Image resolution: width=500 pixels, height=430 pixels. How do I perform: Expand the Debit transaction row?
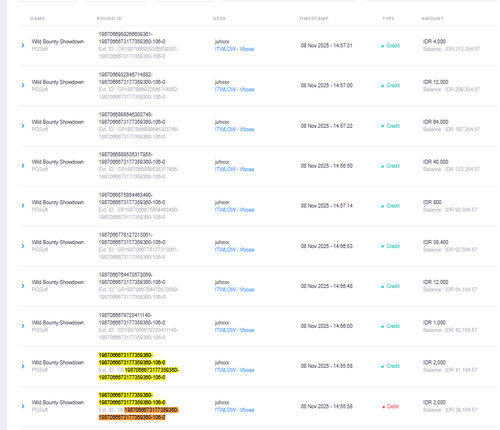tap(23, 406)
